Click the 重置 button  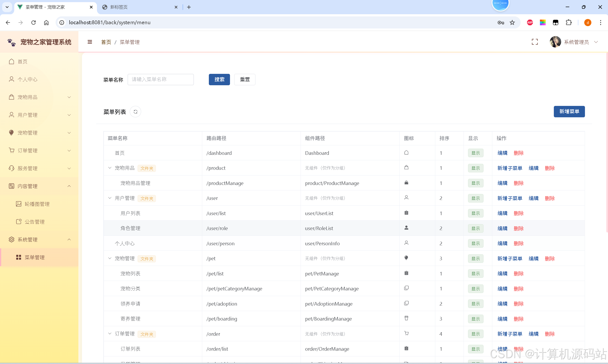coord(245,80)
